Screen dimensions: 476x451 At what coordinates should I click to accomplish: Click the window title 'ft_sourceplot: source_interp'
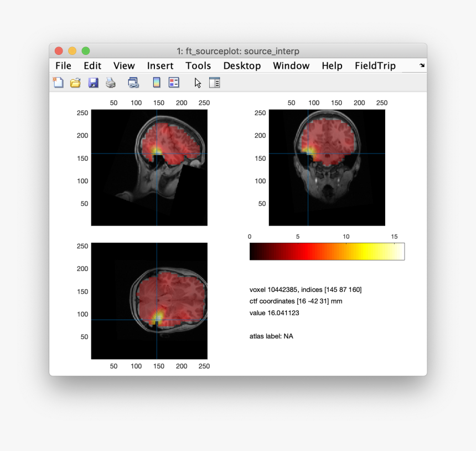(x=241, y=51)
